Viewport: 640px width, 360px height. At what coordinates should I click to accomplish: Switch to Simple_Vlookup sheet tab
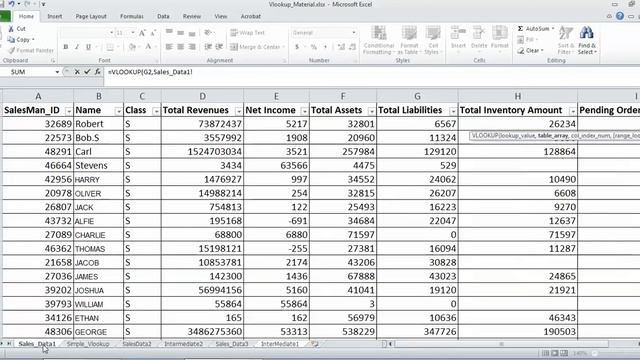pyautogui.click(x=88, y=344)
